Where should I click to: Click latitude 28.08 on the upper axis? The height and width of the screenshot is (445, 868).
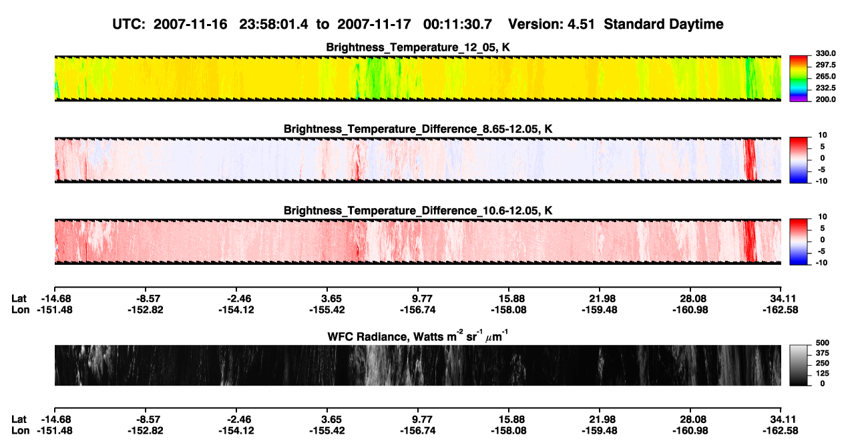pos(691,298)
